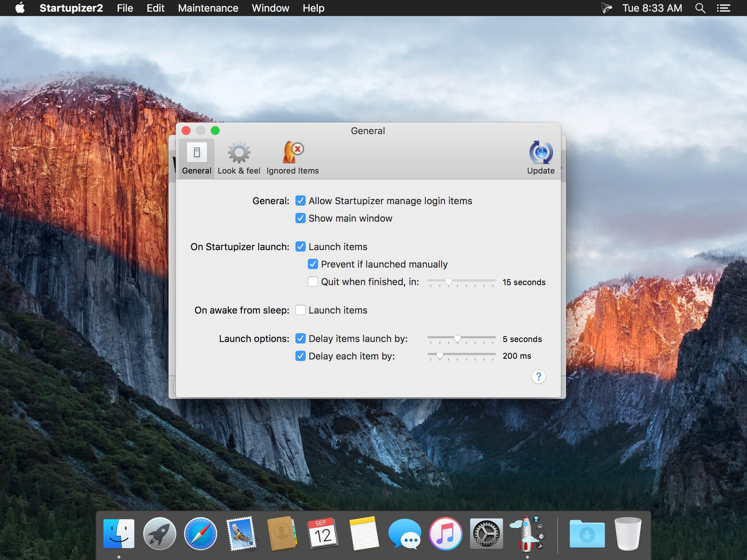Toggle Prevent if launched manually
This screenshot has width=747, height=560.
(313, 264)
